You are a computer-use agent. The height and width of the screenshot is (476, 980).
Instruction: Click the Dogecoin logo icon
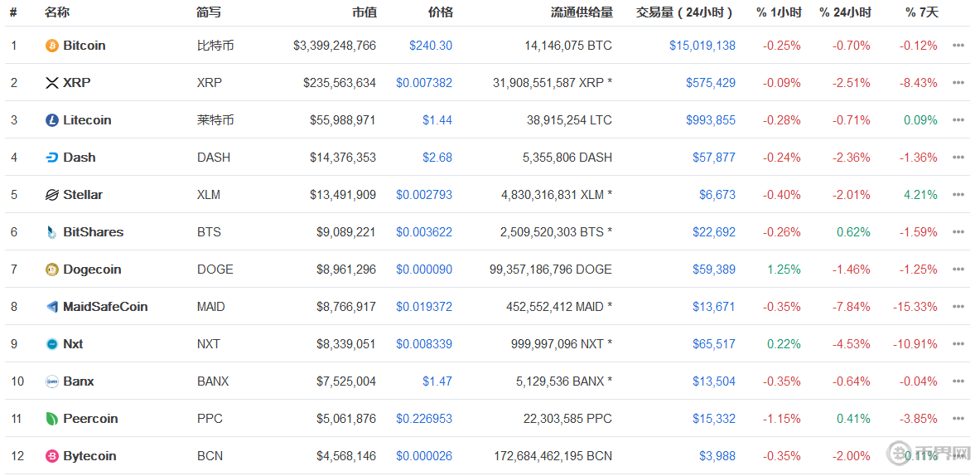pyautogui.click(x=52, y=270)
